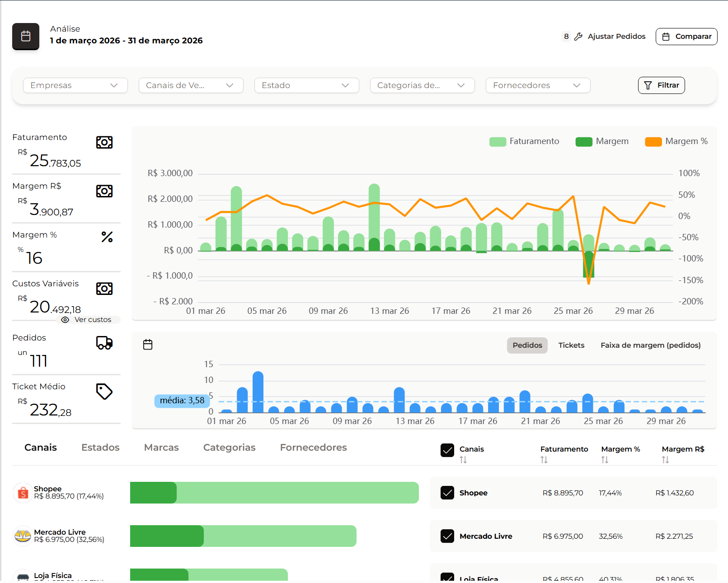Click the Margem % percent icon

(x=107, y=237)
